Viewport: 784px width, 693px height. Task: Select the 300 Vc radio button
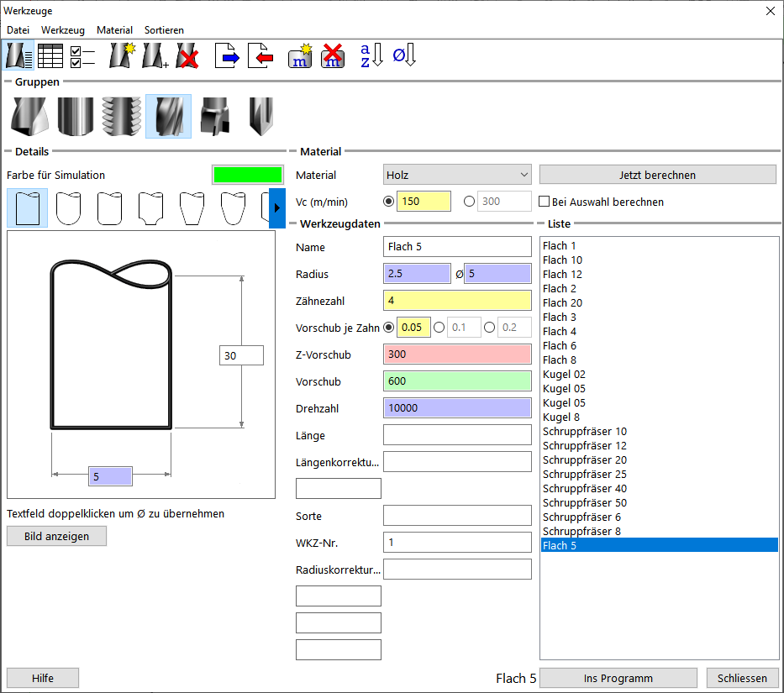469,202
